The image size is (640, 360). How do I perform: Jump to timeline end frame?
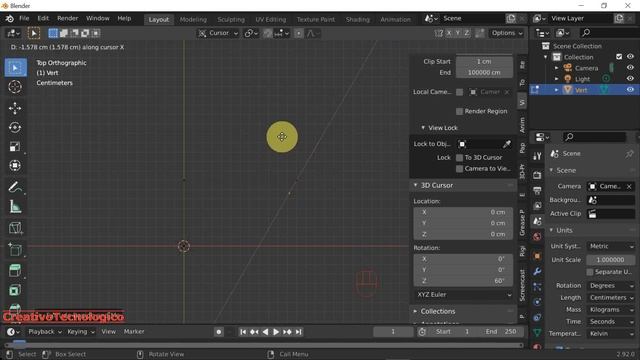[x=298, y=332]
